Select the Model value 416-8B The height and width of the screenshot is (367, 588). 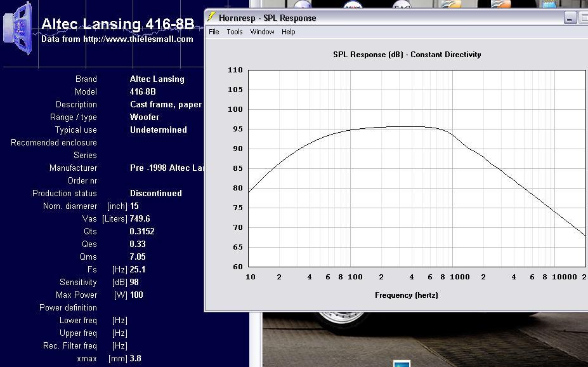pyautogui.click(x=143, y=92)
